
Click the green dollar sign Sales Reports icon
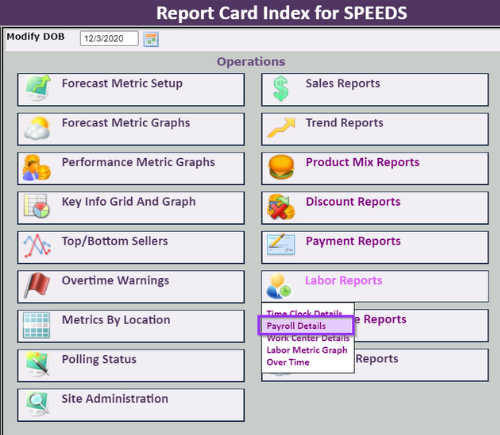pyautogui.click(x=281, y=89)
